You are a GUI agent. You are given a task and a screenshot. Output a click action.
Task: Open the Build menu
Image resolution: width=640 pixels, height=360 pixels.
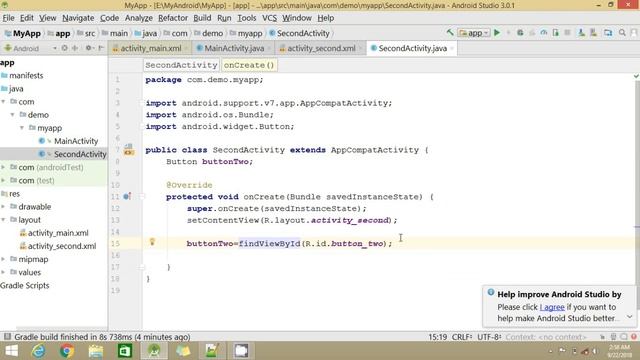tap(202, 18)
